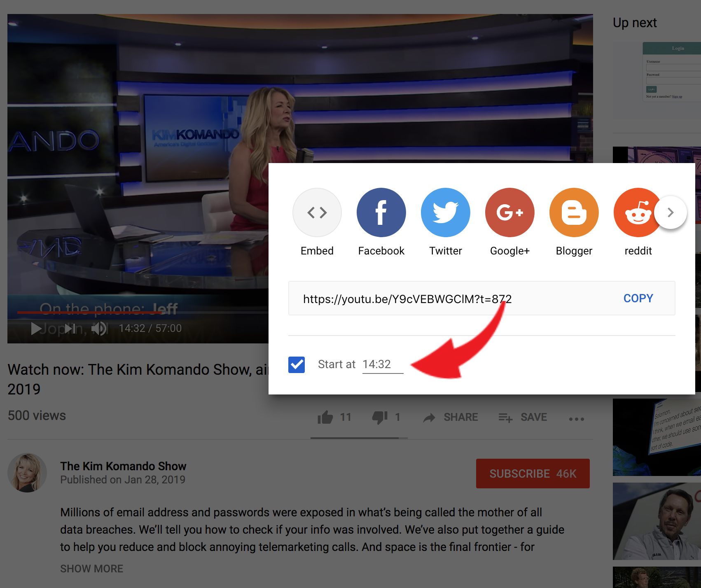
Task: Share the video to Facebook
Action: pos(381,212)
